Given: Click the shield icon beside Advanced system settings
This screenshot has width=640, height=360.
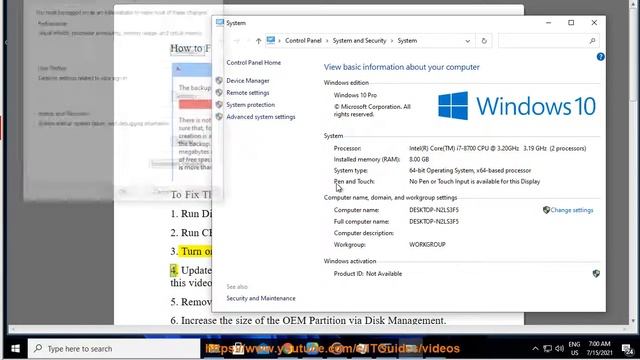Looking at the screenshot, I should 219,117.
